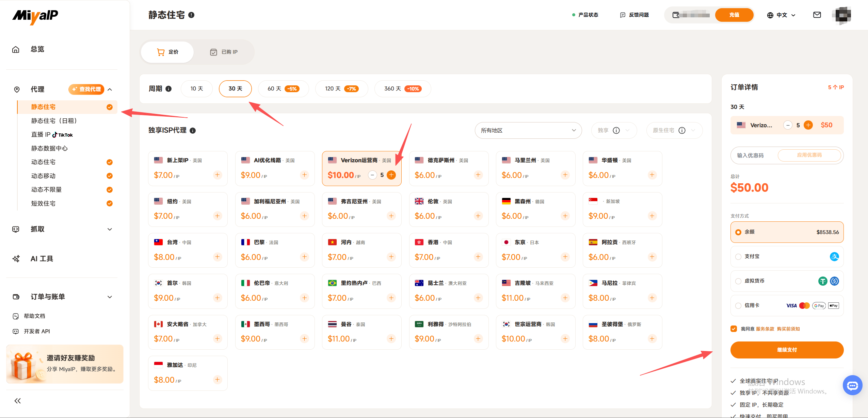
Task: Increase Verizon运营商 card quantity with plus
Action: (x=391, y=175)
